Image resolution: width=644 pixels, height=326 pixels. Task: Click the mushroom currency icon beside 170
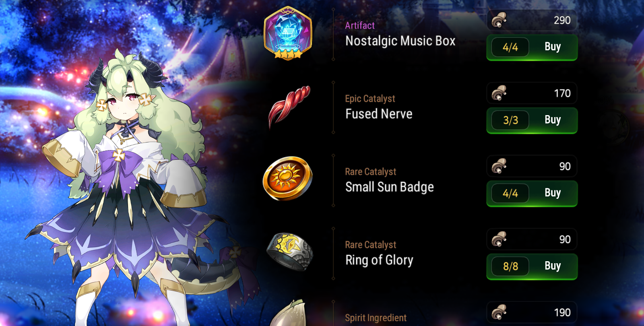tap(499, 93)
